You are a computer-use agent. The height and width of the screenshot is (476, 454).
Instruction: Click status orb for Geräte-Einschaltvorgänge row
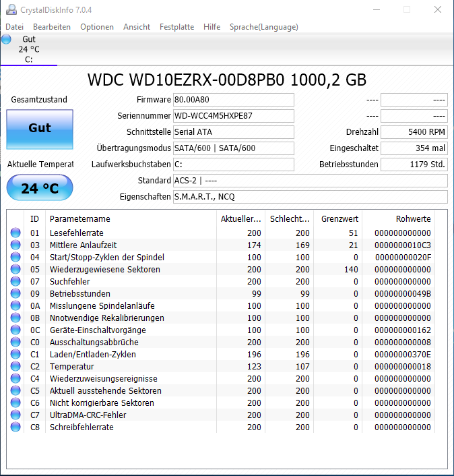tap(15, 330)
